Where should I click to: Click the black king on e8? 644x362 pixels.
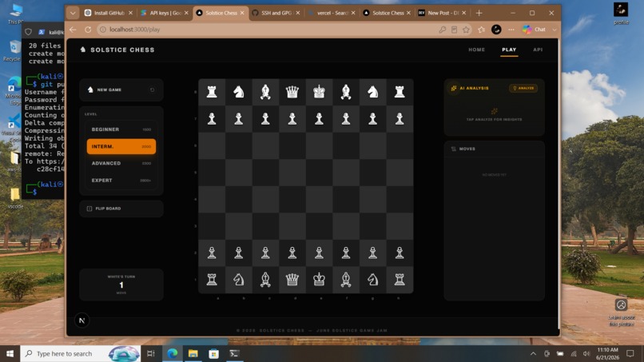(319, 92)
